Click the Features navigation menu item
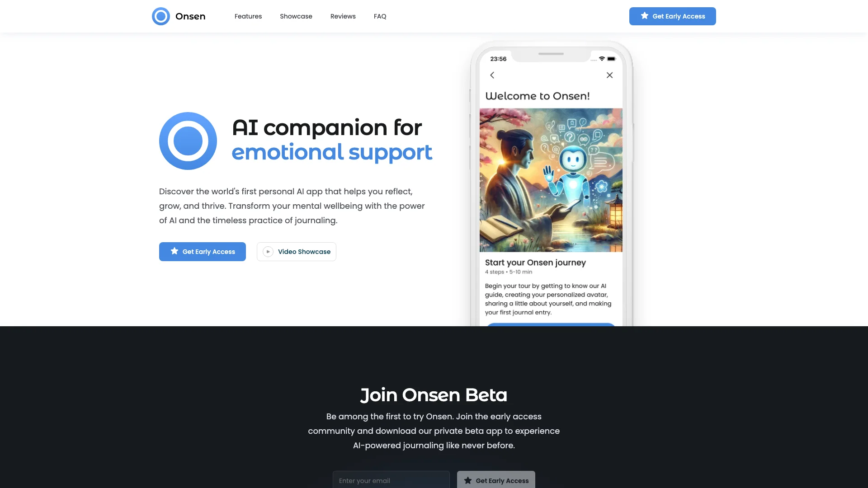 248,16
